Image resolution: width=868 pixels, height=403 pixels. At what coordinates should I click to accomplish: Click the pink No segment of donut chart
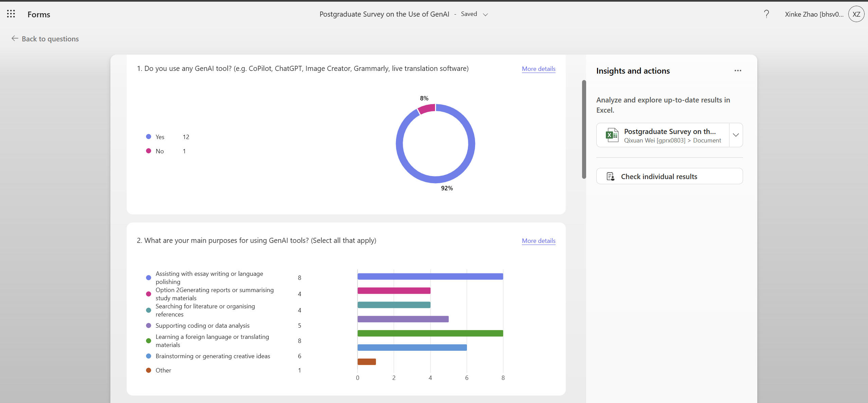point(427,109)
